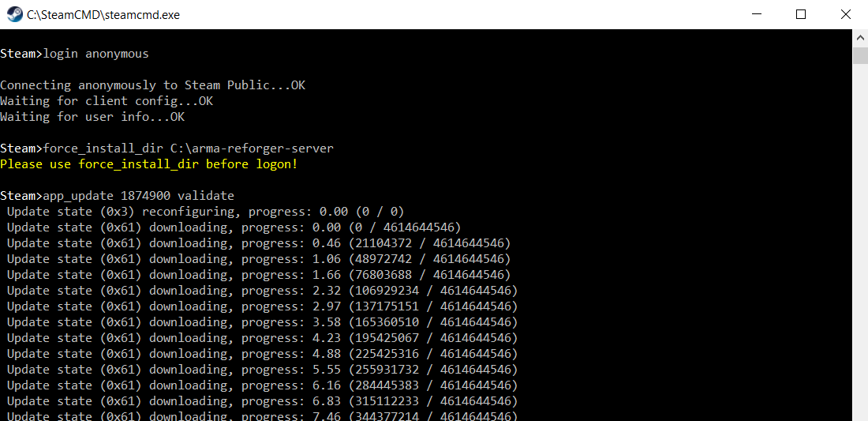Click the line showing progress 0.46
Screen dimensions: 868x421
(x=259, y=243)
